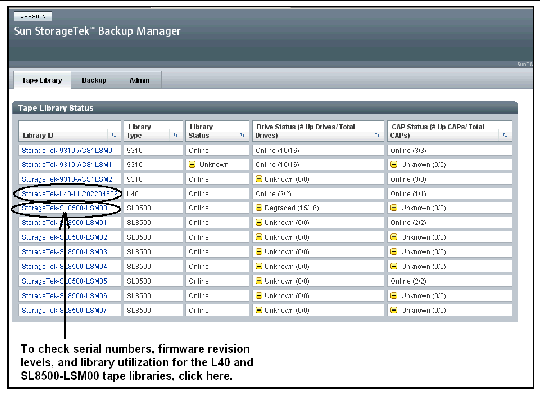This screenshot has height=394, width=540.
Task: Sort table by Library Type column icon
Action: coord(175,135)
